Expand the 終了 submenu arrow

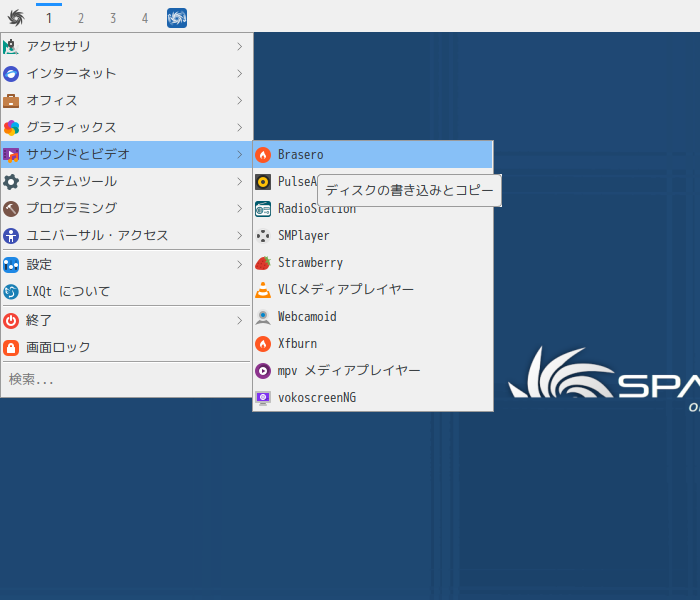tap(240, 321)
